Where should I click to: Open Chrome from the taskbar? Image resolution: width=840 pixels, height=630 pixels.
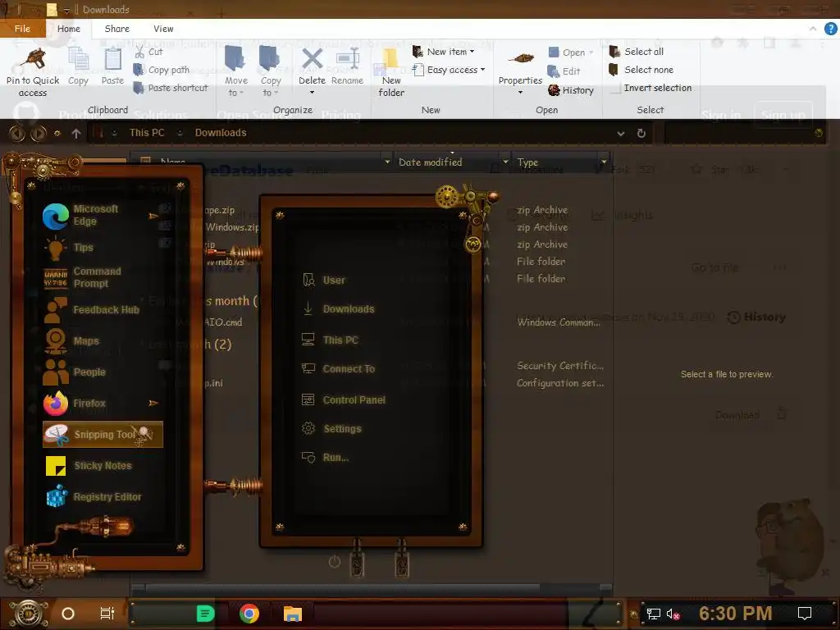click(249, 614)
